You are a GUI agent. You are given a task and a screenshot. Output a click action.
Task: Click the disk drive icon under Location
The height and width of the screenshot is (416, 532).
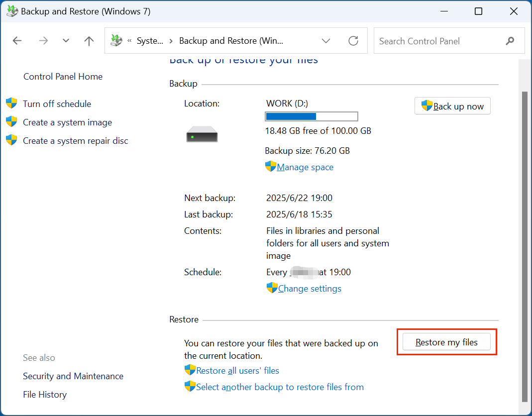[x=202, y=133]
